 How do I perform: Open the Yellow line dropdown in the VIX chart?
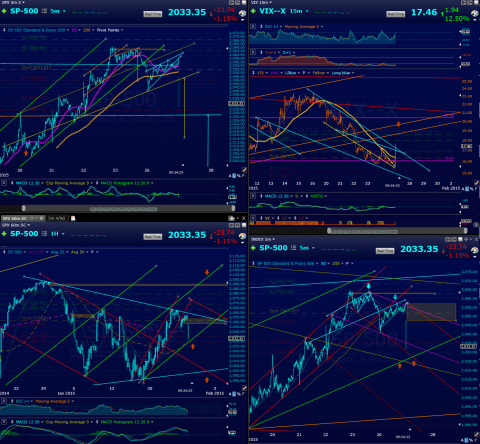click(328, 73)
